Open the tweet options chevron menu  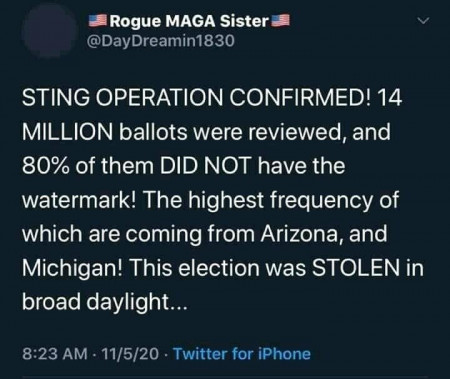pyautogui.click(x=423, y=21)
